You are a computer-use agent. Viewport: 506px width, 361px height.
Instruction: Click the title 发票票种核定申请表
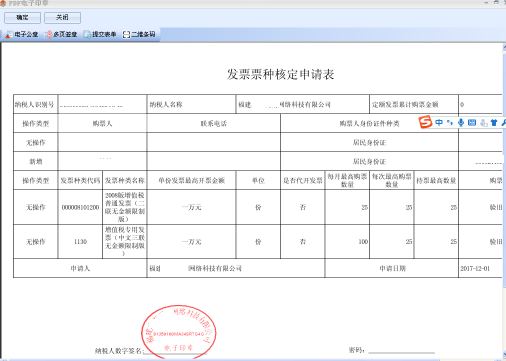coord(280,74)
